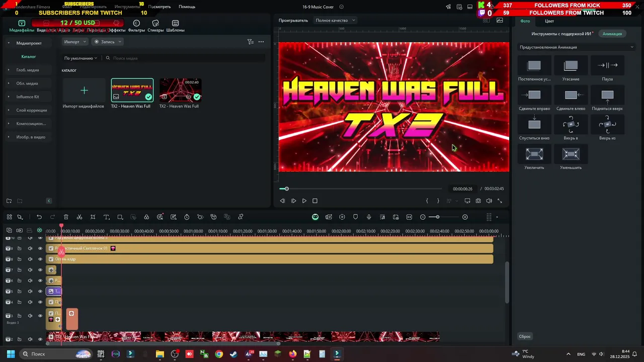The height and width of the screenshot is (362, 644).
Task: Click the green AI assistant robot icon
Action: tap(315, 217)
